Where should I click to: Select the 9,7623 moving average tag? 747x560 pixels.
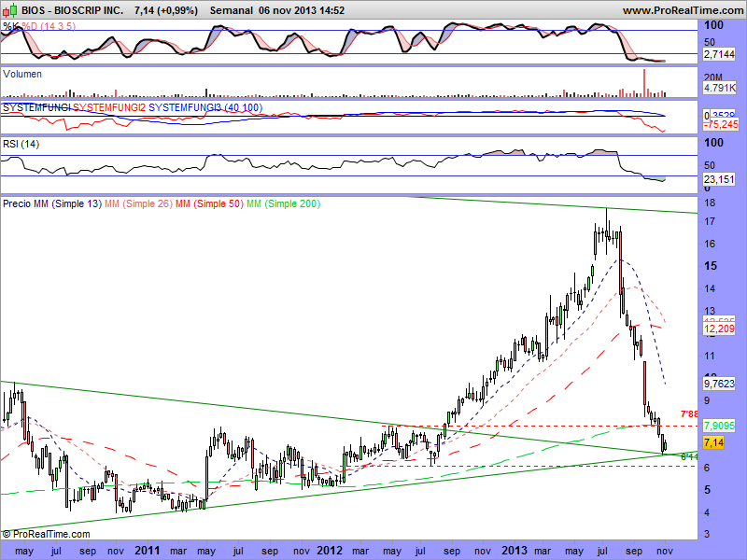(719, 384)
